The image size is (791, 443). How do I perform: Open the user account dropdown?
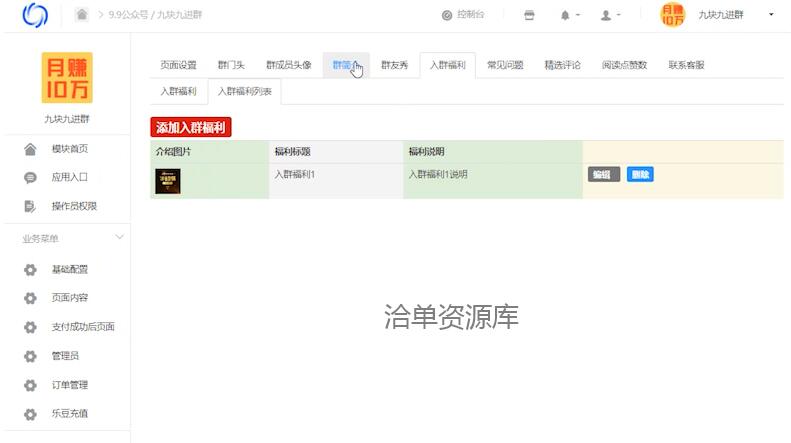click(x=610, y=15)
